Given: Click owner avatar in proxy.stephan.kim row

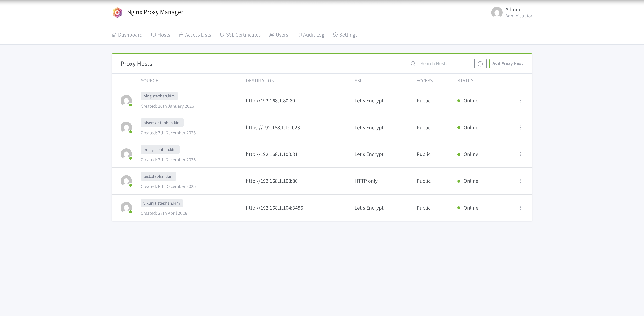Looking at the screenshot, I should [x=126, y=154].
